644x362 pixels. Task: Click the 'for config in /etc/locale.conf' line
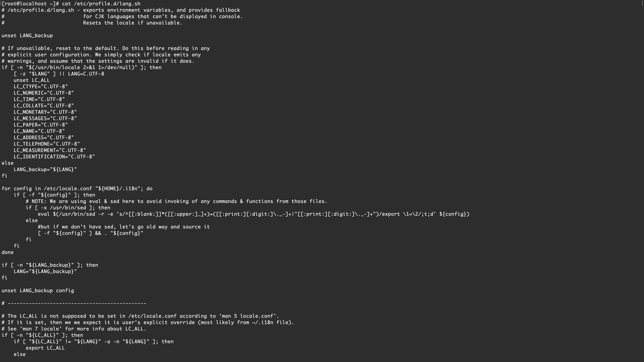pyautogui.click(x=77, y=189)
